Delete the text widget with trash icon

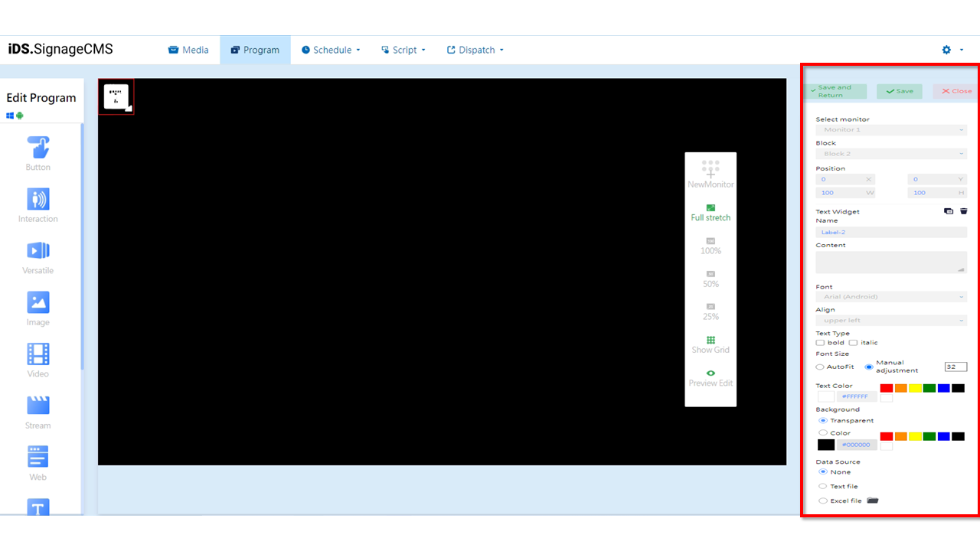(x=963, y=211)
